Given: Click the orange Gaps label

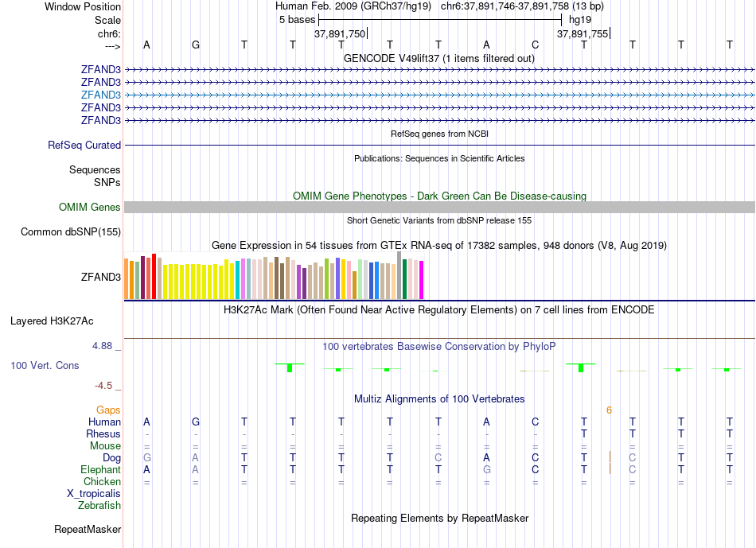Looking at the screenshot, I should pos(108,410).
